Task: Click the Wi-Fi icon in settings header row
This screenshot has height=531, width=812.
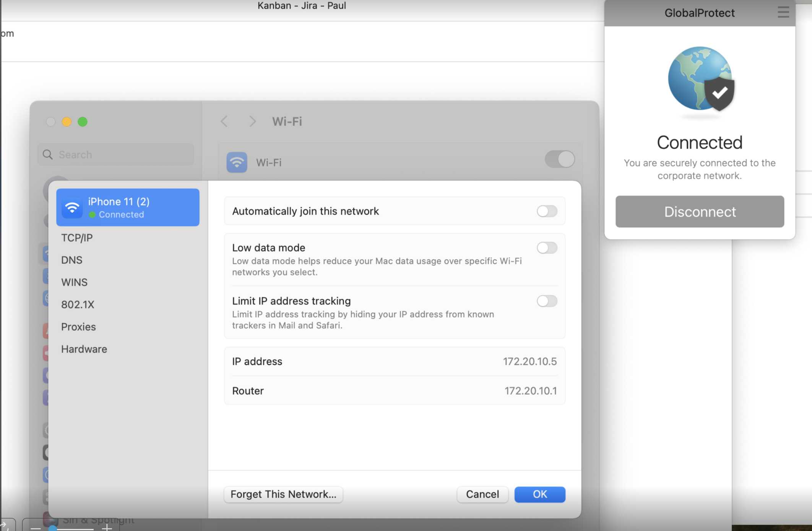Action: point(237,162)
